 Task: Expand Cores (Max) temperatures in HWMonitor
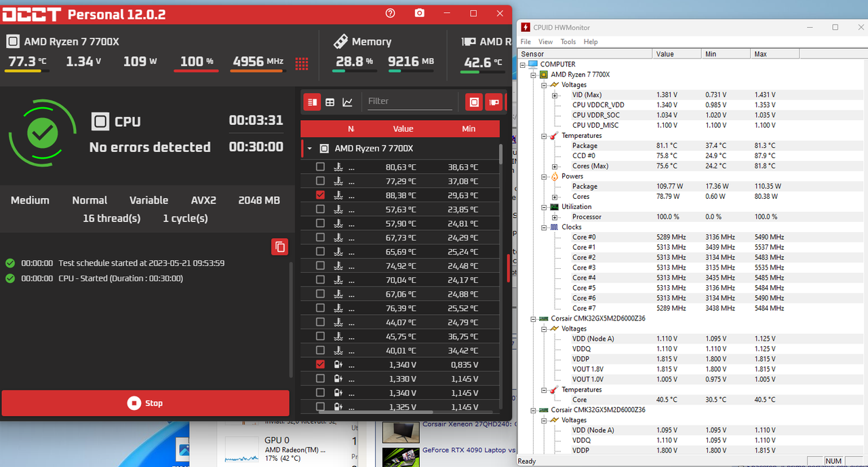555,166
